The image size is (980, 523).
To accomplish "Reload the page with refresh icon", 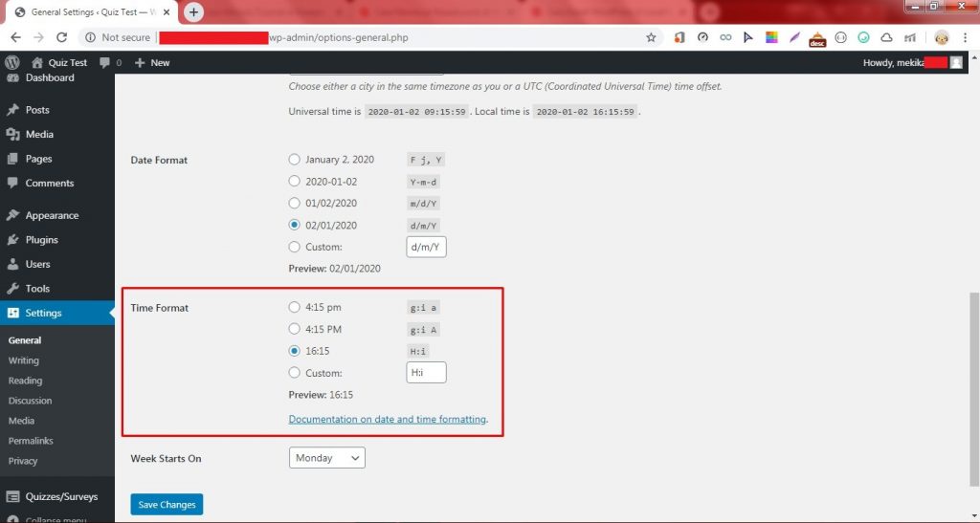I will 61,37.
